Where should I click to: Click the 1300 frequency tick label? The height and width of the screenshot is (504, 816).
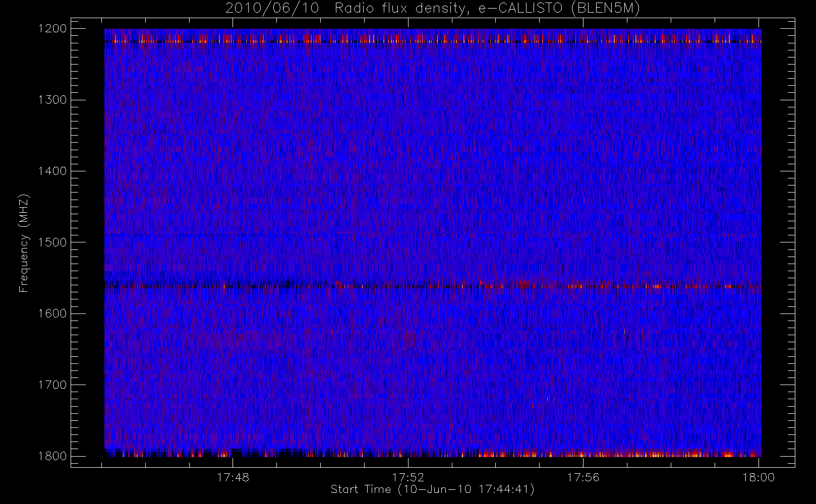pos(52,100)
